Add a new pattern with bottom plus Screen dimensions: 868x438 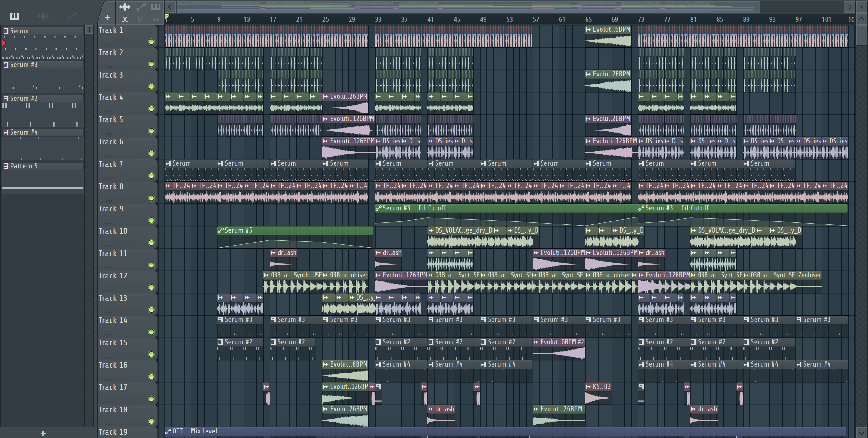pyautogui.click(x=43, y=433)
